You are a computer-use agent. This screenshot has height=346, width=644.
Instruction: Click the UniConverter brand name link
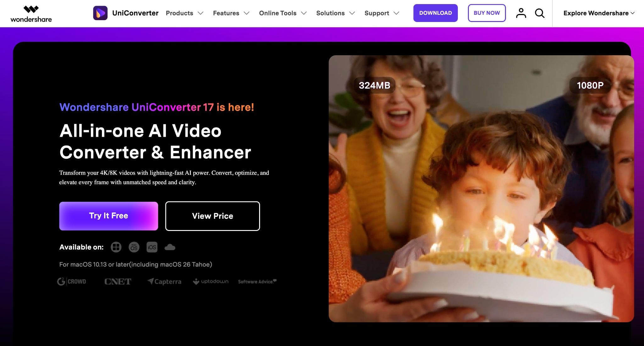135,13
